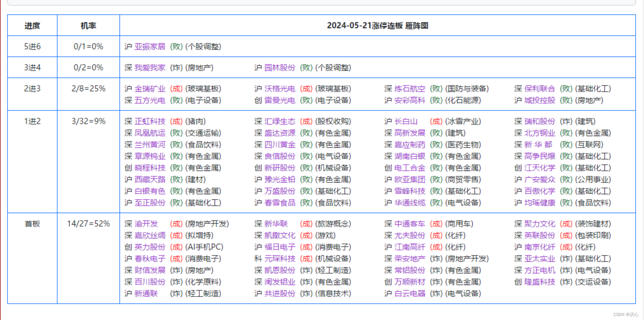Image resolution: width=644 pixels, height=320 pixels.
Task: Select the 豫光金铅 stock link
Action: 280,180
